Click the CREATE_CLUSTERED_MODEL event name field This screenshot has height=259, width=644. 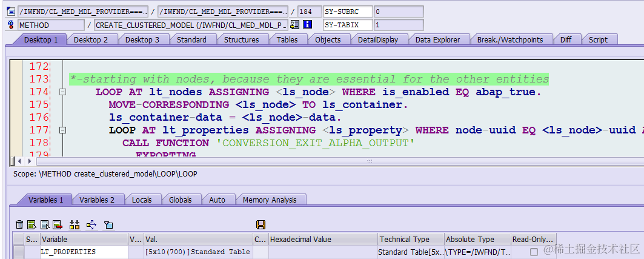(191, 25)
